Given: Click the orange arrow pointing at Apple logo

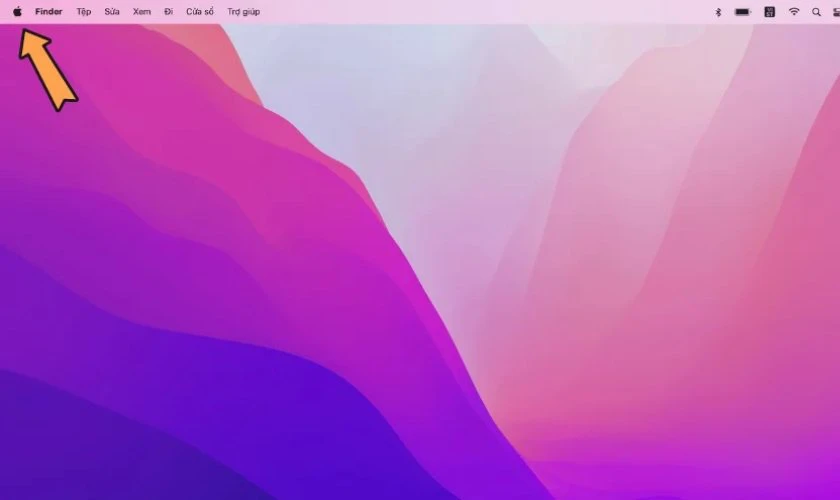Looking at the screenshot, I should pyautogui.click(x=47, y=68).
